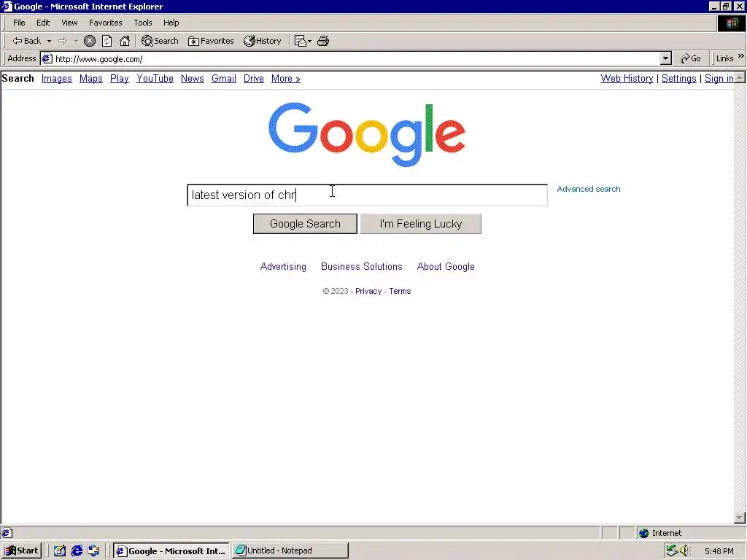The width and height of the screenshot is (747, 560).
Task: Open the Play link
Action: tap(120, 79)
